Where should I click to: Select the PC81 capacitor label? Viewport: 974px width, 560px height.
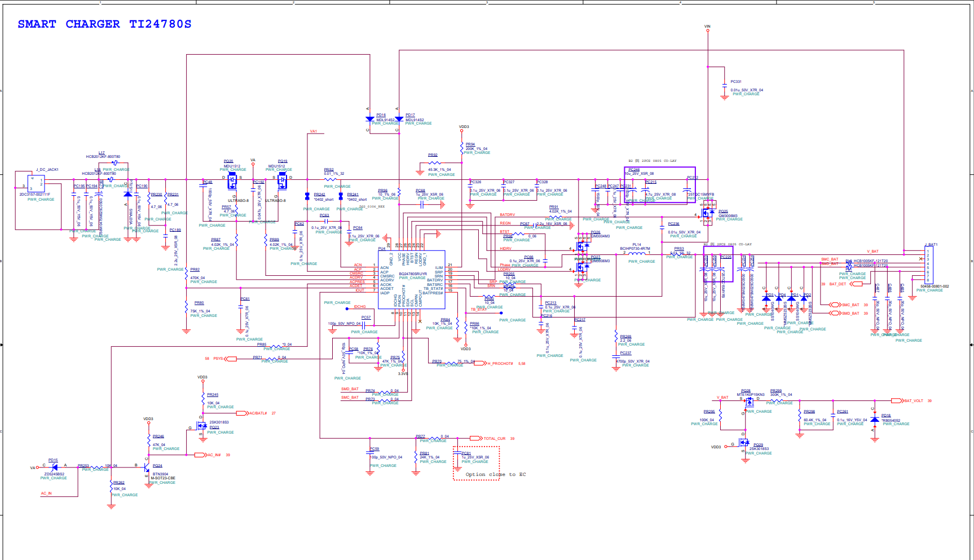click(x=466, y=453)
